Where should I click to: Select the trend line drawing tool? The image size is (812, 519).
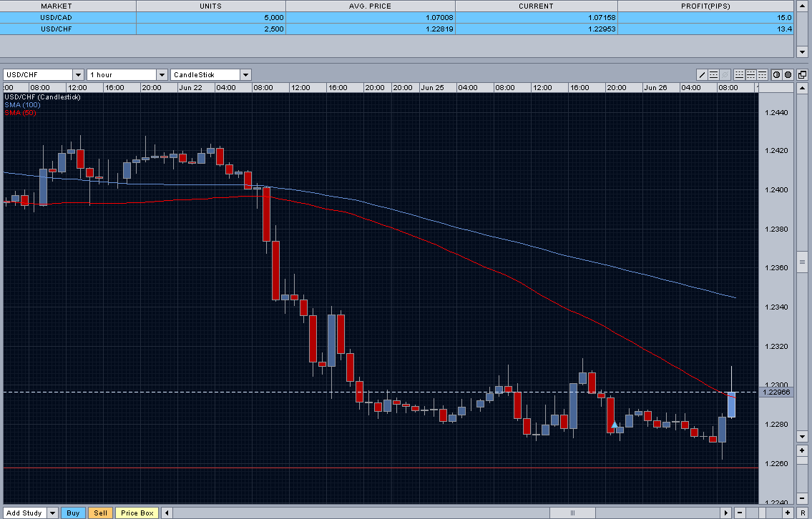click(x=702, y=74)
